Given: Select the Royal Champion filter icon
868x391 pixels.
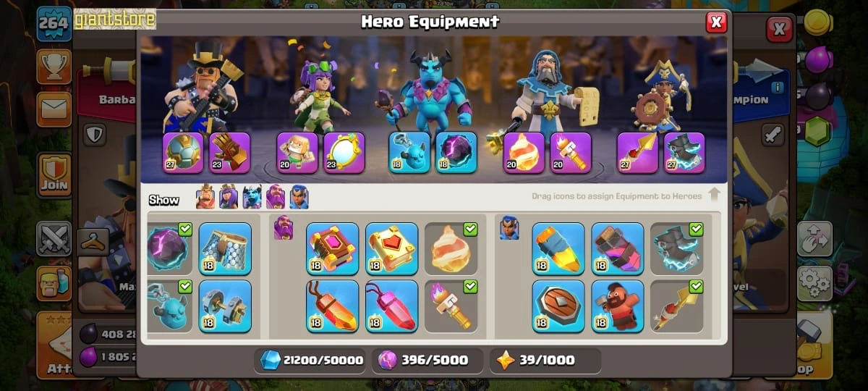Looking at the screenshot, I should pyautogui.click(x=299, y=197).
